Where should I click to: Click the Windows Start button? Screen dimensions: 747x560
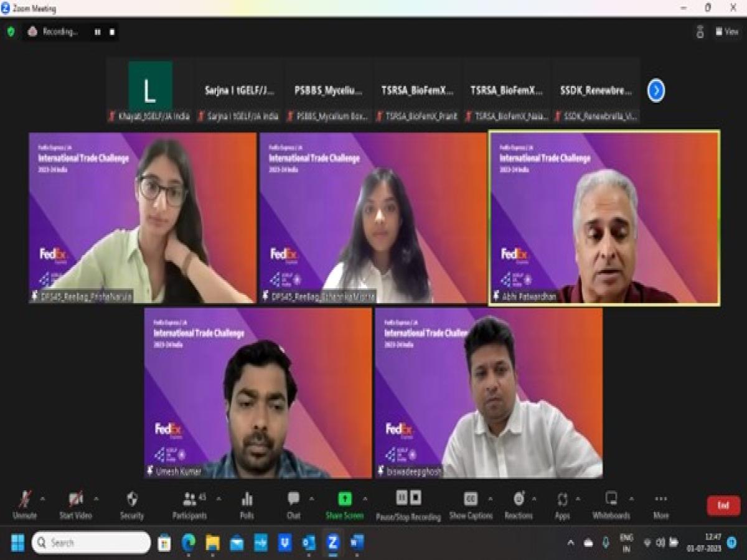(x=17, y=543)
